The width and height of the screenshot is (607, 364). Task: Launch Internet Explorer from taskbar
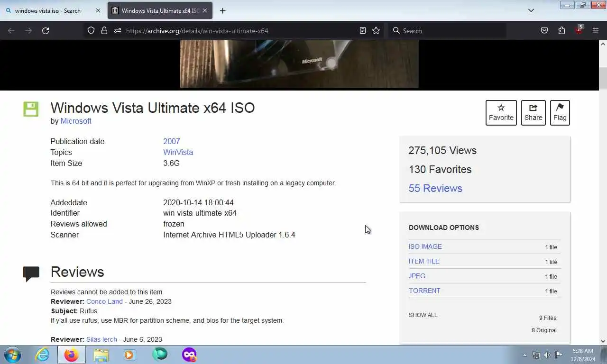42,355
